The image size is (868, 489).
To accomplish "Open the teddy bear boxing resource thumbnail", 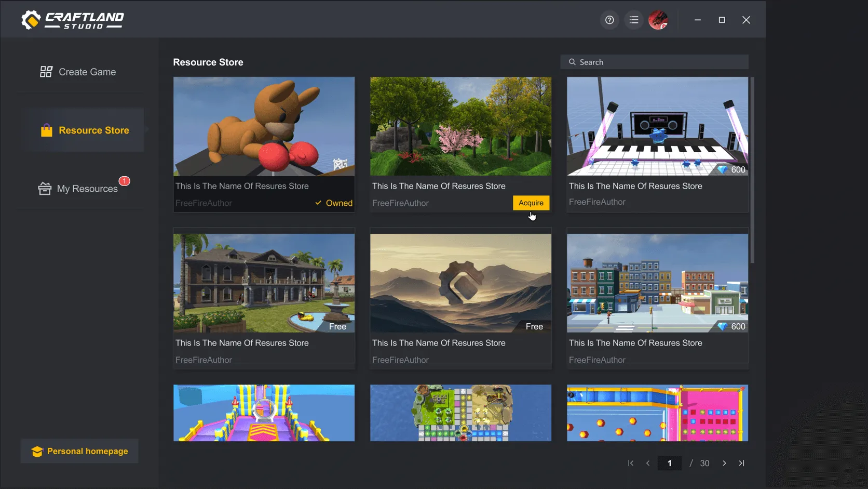I will point(264,126).
